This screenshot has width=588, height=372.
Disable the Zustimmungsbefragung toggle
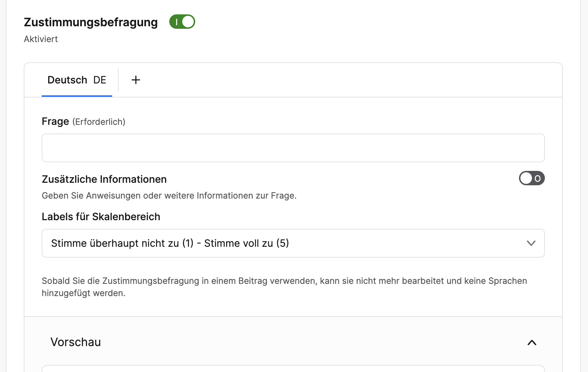coord(182,22)
